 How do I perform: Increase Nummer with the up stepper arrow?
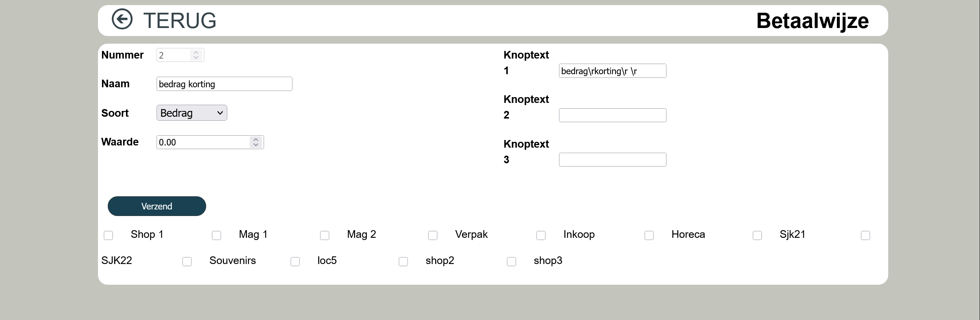click(196, 52)
